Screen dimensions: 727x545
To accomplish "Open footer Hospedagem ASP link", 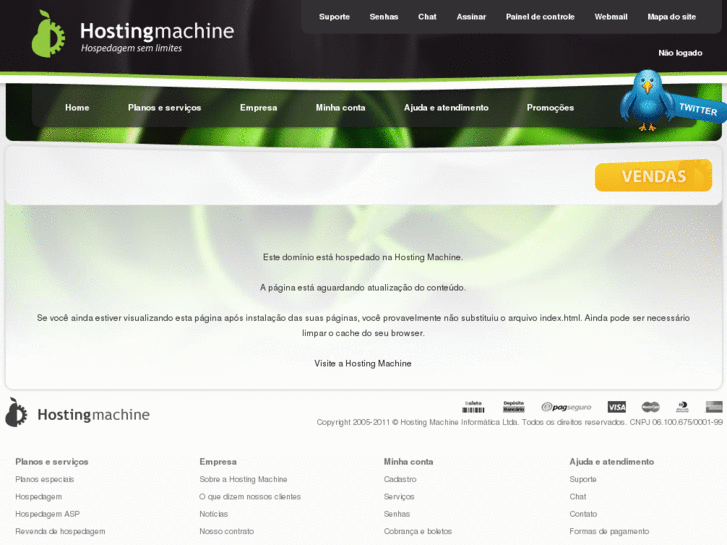I will 47,514.
